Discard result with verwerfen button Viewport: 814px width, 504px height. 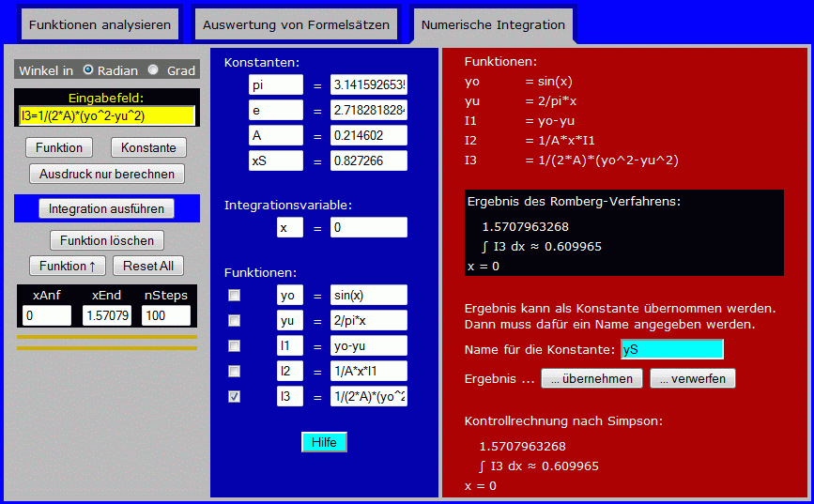pyautogui.click(x=693, y=378)
